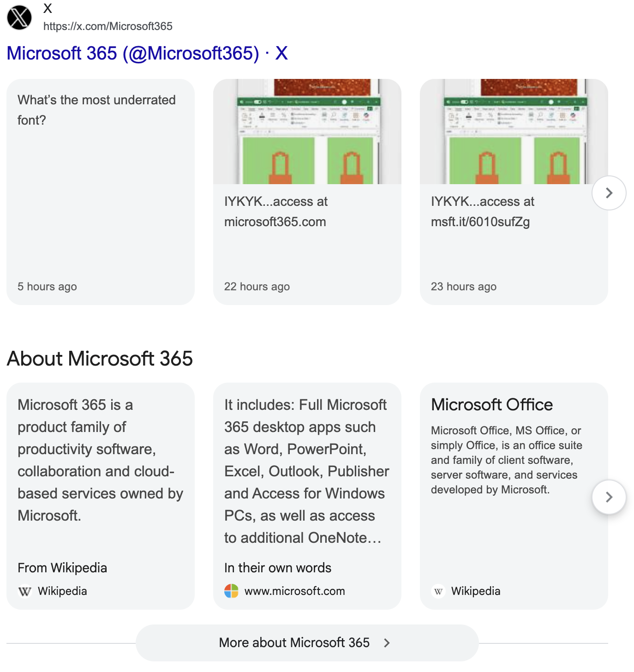Click Wikipedia icon in Microsoft Office card
The width and height of the screenshot is (634, 672).
pyautogui.click(x=438, y=591)
